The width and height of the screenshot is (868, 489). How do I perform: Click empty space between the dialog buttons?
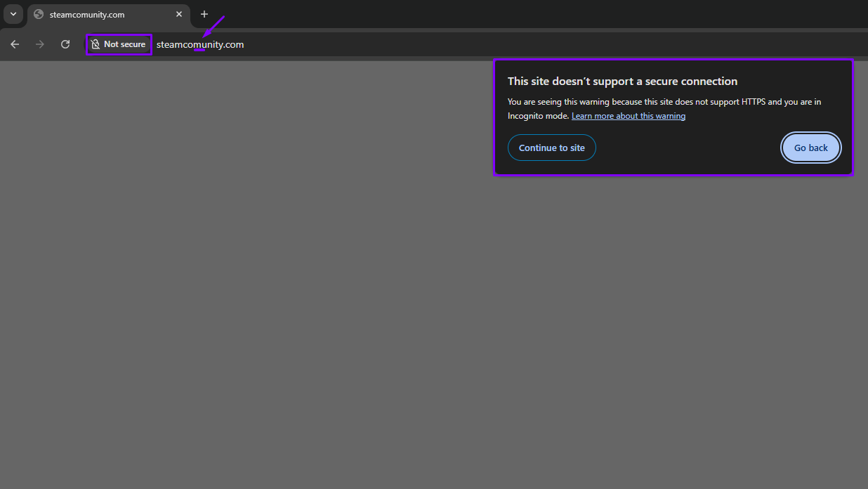click(688, 148)
